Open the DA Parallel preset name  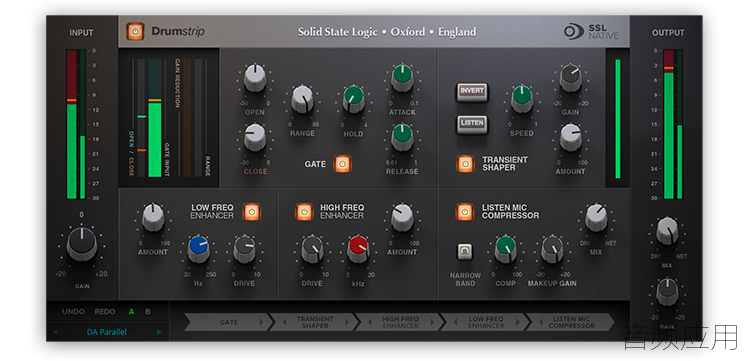click(107, 332)
